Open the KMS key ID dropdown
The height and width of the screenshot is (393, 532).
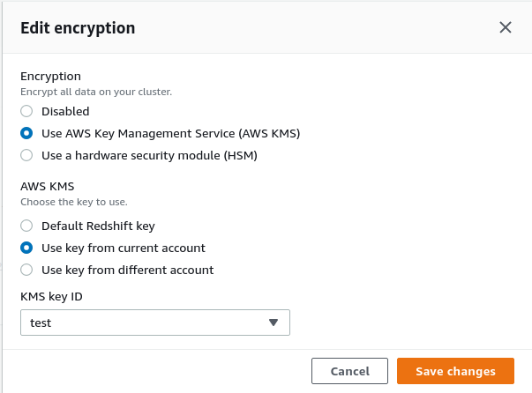pyautogui.click(x=154, y=323)
